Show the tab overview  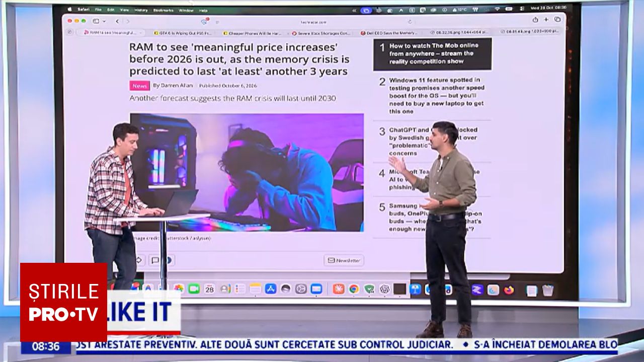pyautogui.click(x=557, y=20)
